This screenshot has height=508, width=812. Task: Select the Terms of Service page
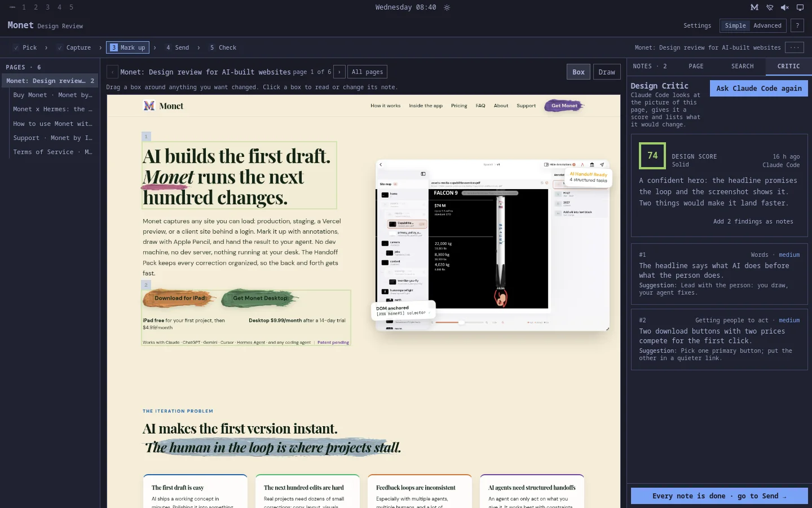52,152
